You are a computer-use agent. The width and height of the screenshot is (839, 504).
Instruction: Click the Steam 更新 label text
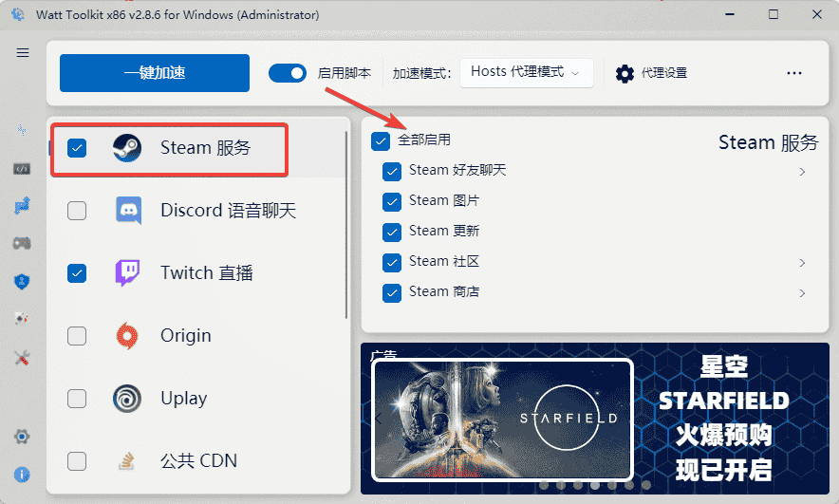coord(444,232)
